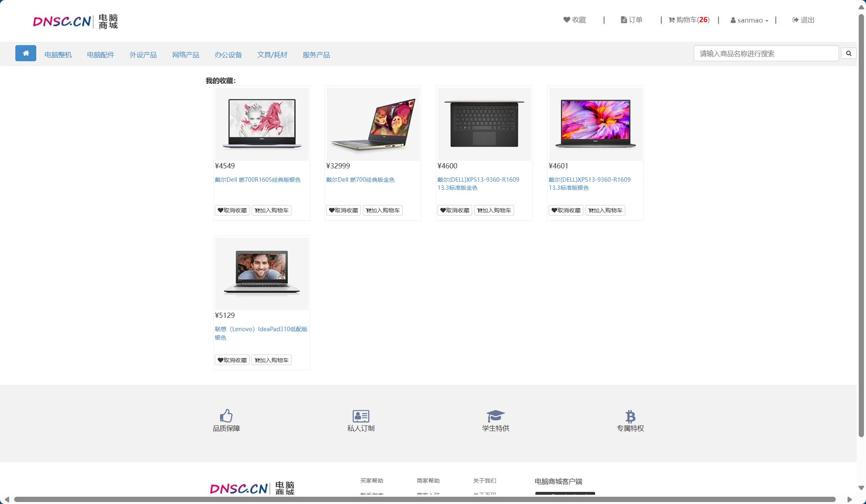This screenshot has height=504, width=866.
Task: Expand the sanmao user dropdown
Action: pyautogui.click(x=749, y=20)
